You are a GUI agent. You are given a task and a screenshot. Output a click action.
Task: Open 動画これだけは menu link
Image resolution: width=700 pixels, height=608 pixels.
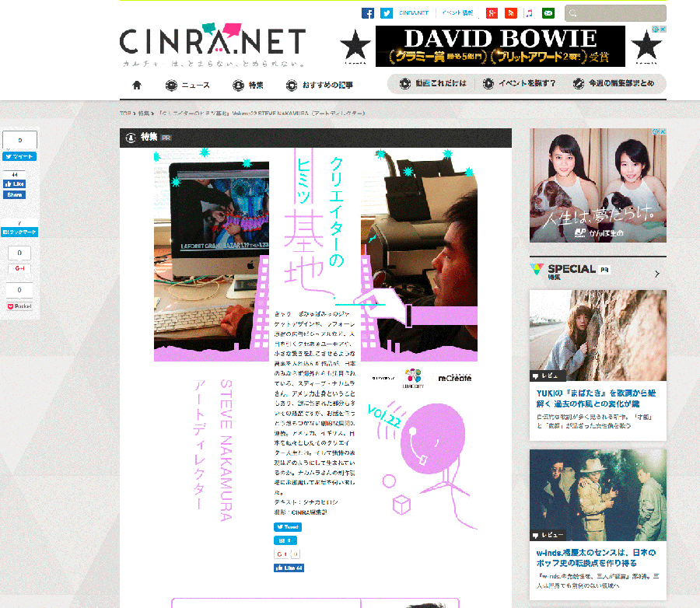coord(433,83)
